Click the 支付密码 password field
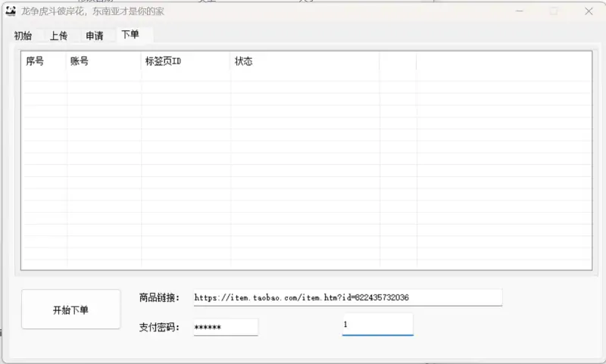606x364 pixels. coord(225,327)
